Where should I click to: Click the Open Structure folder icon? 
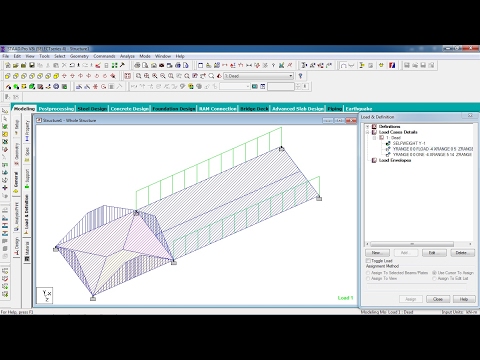(16, 65)
